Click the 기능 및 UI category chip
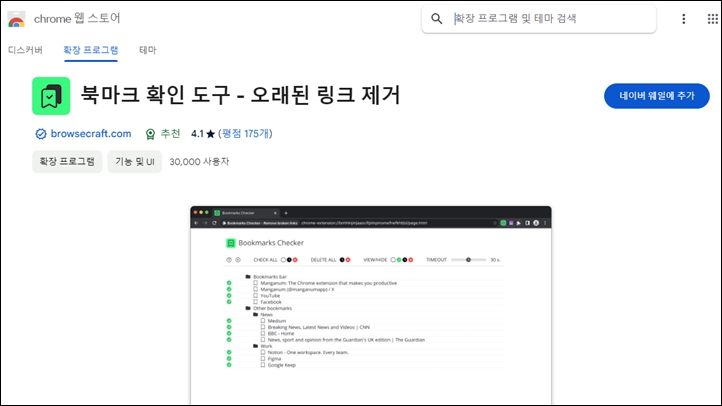 click(x=135, y=162)
